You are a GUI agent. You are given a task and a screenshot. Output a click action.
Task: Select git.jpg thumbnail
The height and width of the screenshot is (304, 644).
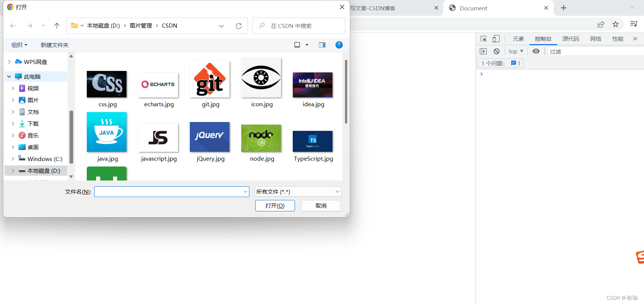pos(210,79)
